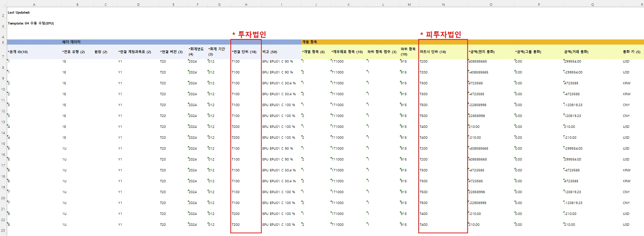This screenshot has height=236, width=644.
Task: Click the 'Last Updated:' cell
Action: click(x=19, y=13)
